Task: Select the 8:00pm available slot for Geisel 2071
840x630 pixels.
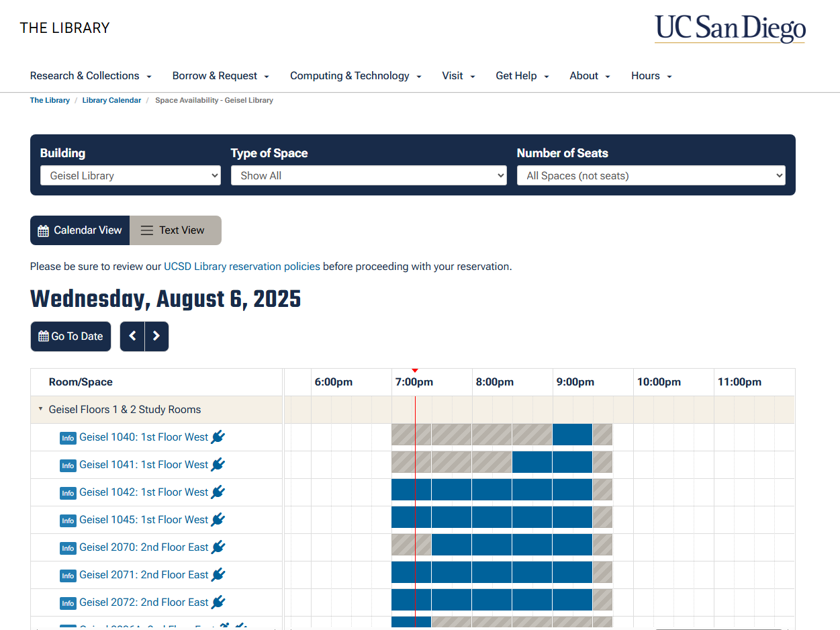Action: tap(492, 572)
